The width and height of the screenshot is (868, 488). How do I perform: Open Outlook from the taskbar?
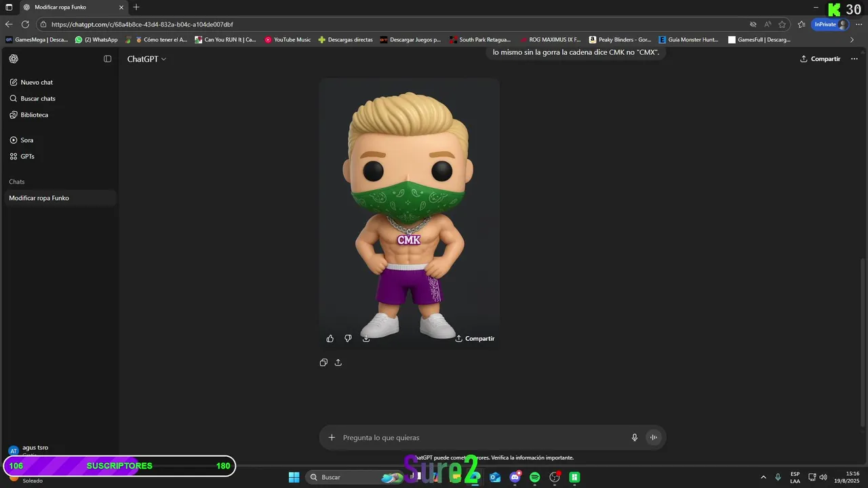(x=495, y=477)
